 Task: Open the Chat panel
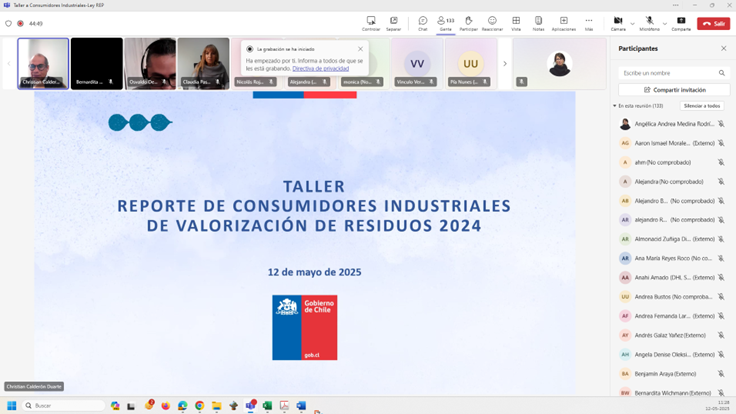[423, 22]
